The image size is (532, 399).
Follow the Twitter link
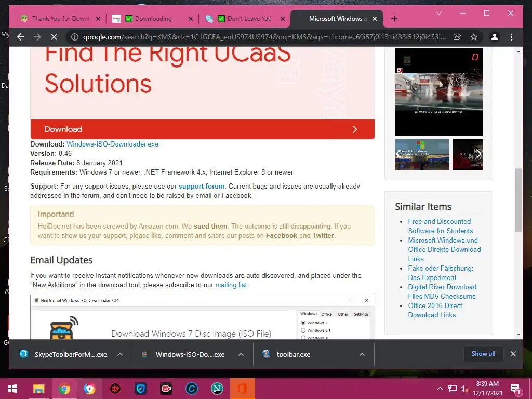(x=323, y=235)
